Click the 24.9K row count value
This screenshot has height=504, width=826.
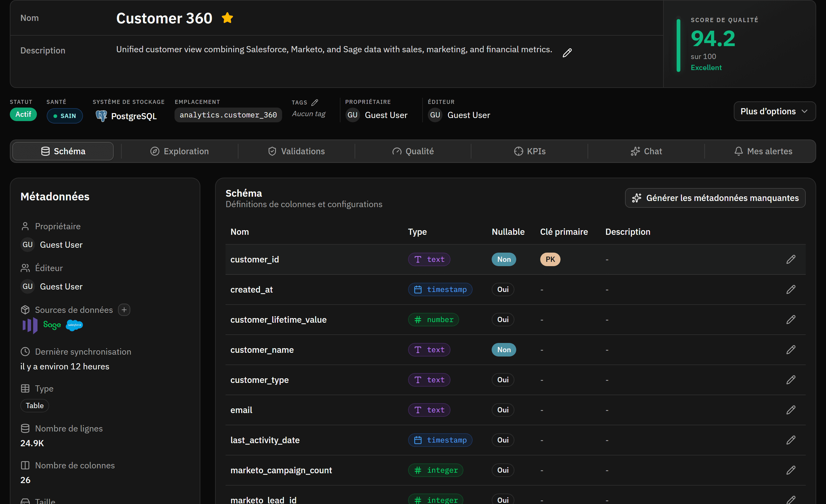coord(32,443)
